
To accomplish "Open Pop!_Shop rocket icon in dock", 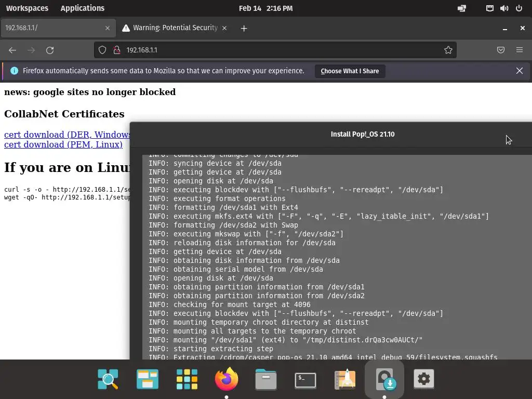I will [x=345, y=379].
